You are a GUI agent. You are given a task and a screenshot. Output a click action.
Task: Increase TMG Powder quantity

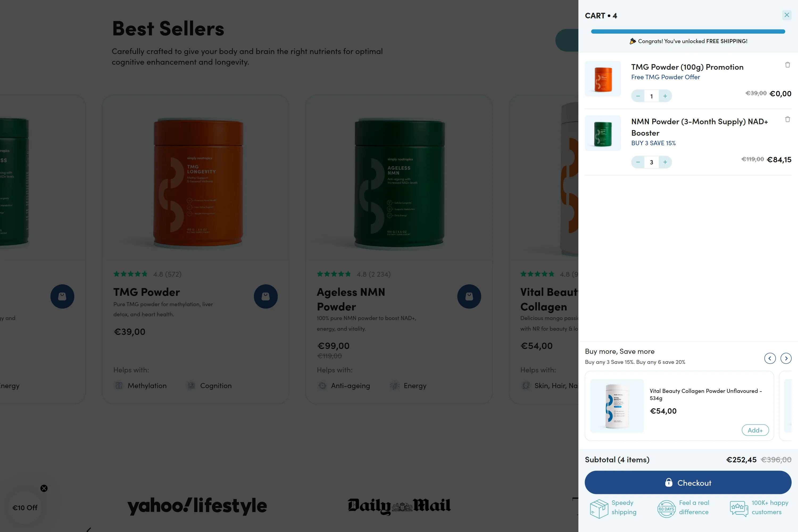pyautogui.click(x=665, y=96)
